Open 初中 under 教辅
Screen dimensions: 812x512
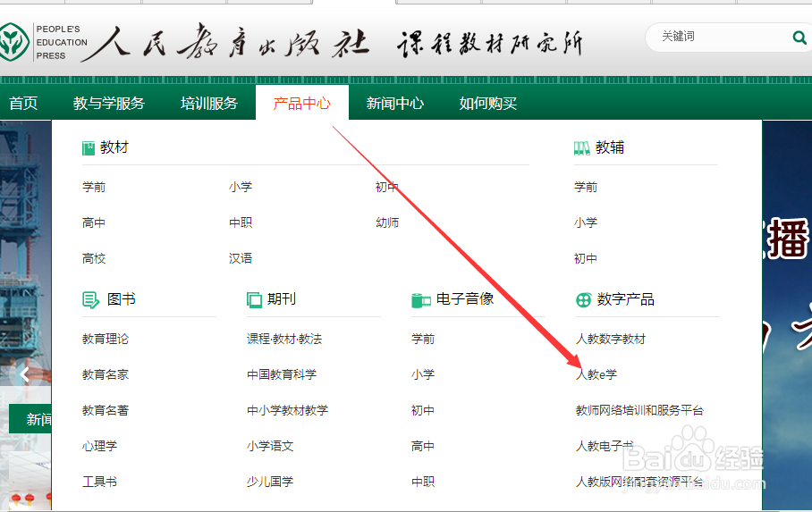click(586, 258)
